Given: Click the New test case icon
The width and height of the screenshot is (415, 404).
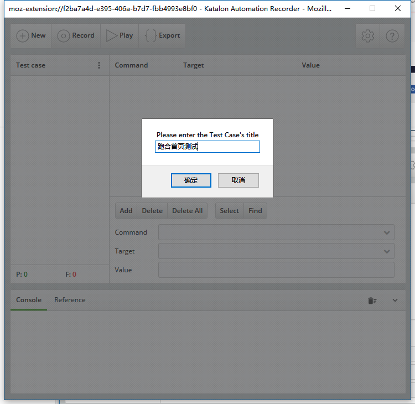Looking at the screenshot, I should (x=23, y=36).
